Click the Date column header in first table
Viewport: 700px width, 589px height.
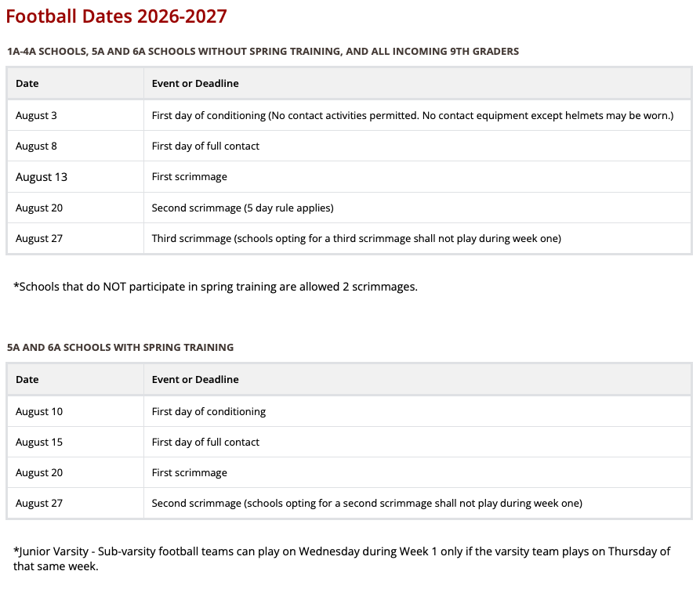(75, 84)
